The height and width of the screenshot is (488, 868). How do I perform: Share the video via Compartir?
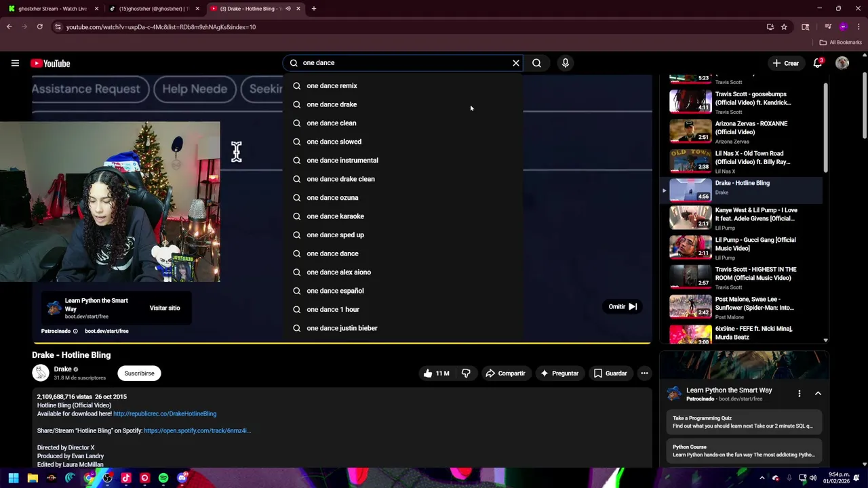505,373
